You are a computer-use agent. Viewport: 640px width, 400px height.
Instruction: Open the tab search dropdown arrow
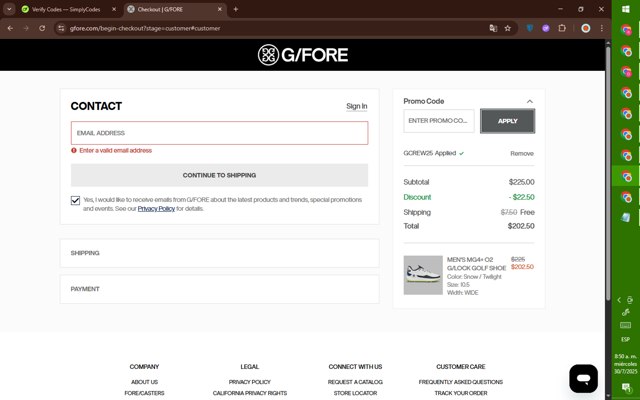[x=9, y=9]
